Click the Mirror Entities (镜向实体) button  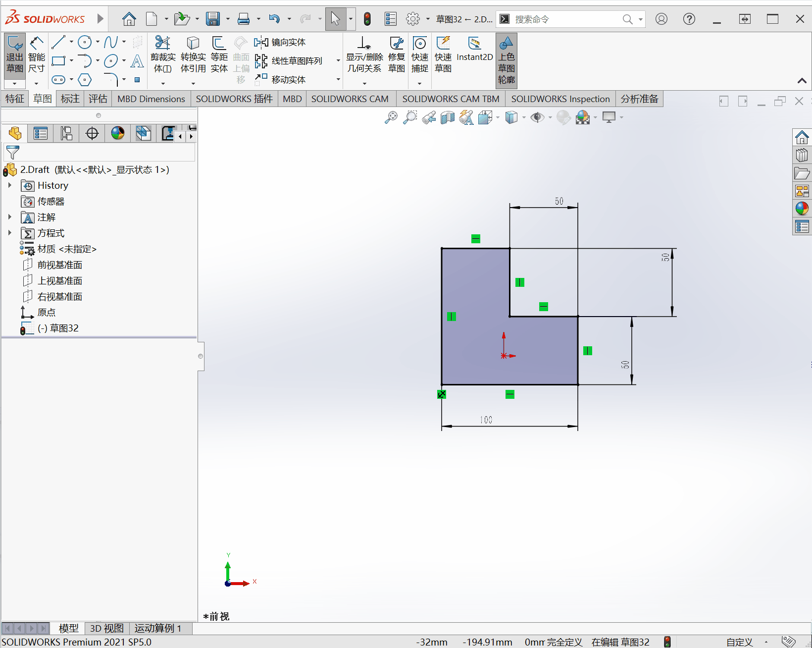[280, 42]
